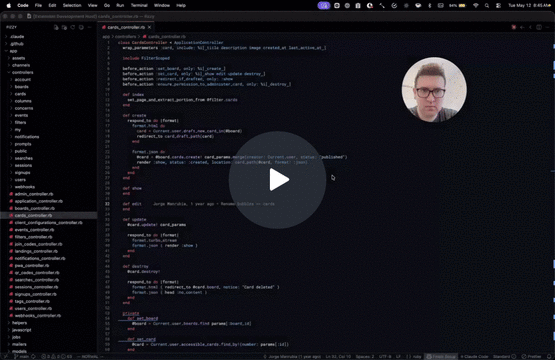Click the New File icon in explorer header

pos(56,27)
